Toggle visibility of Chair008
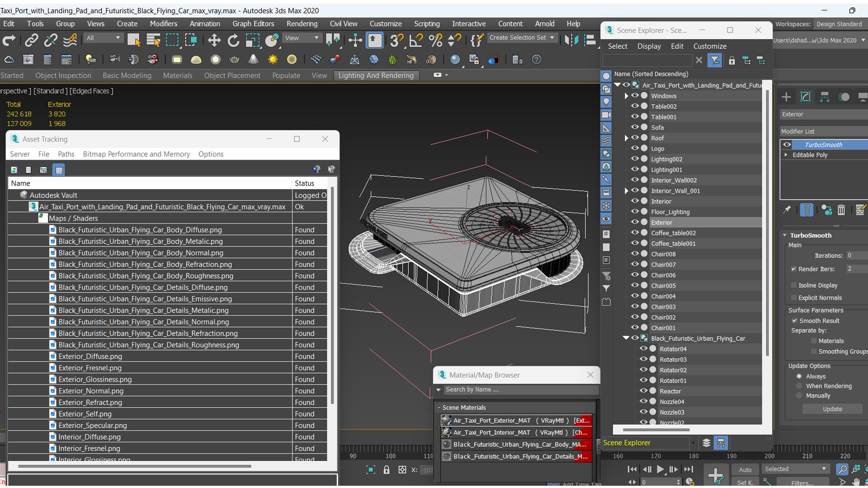868x488 pixels. (x=635, y=253)
